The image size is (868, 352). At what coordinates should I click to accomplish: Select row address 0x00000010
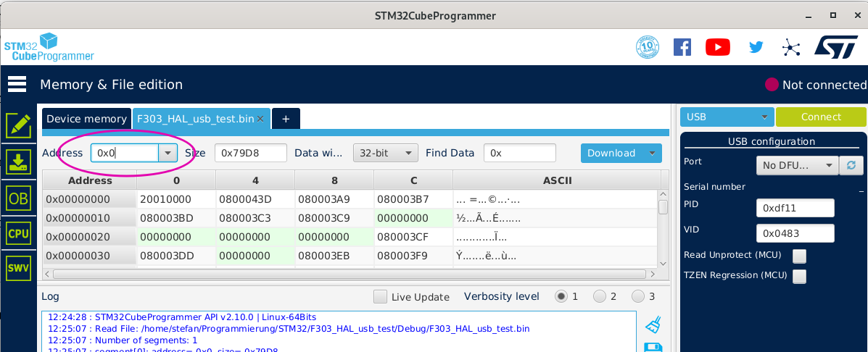coord(90,218)
